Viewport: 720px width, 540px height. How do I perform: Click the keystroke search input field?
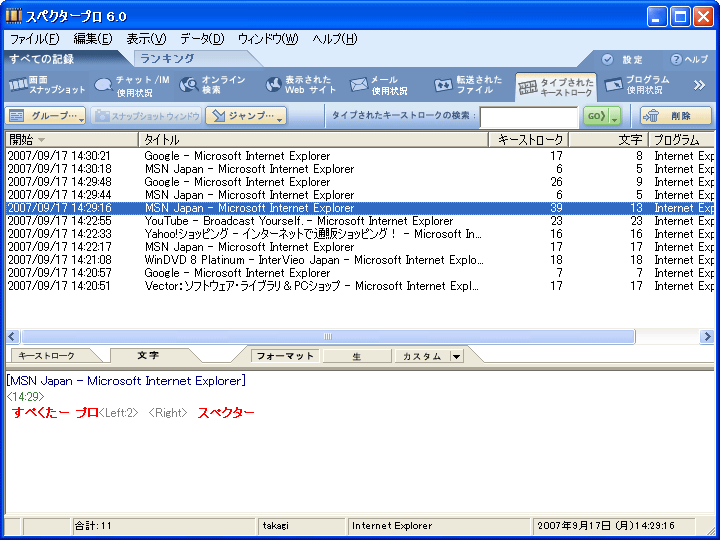529,117
